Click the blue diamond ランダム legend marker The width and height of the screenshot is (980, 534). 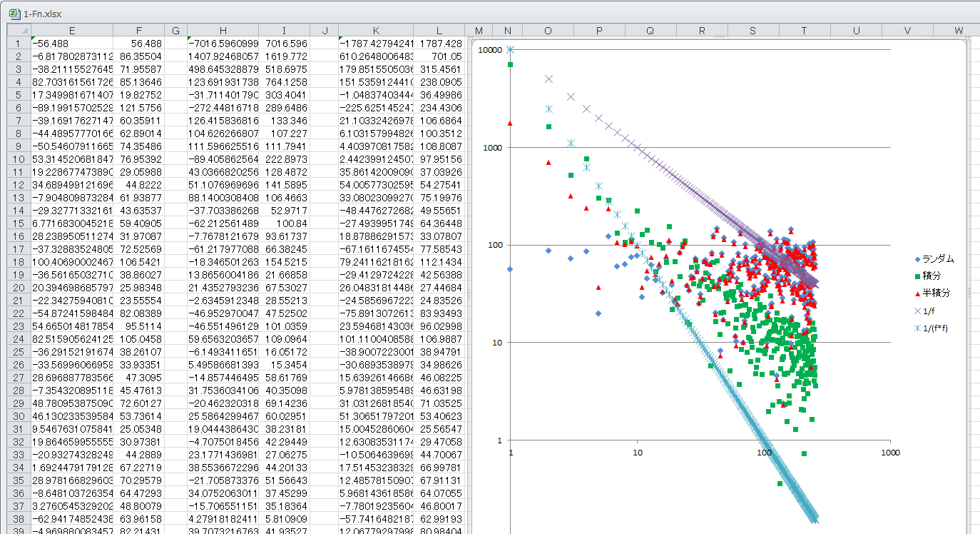click(917, 259)
